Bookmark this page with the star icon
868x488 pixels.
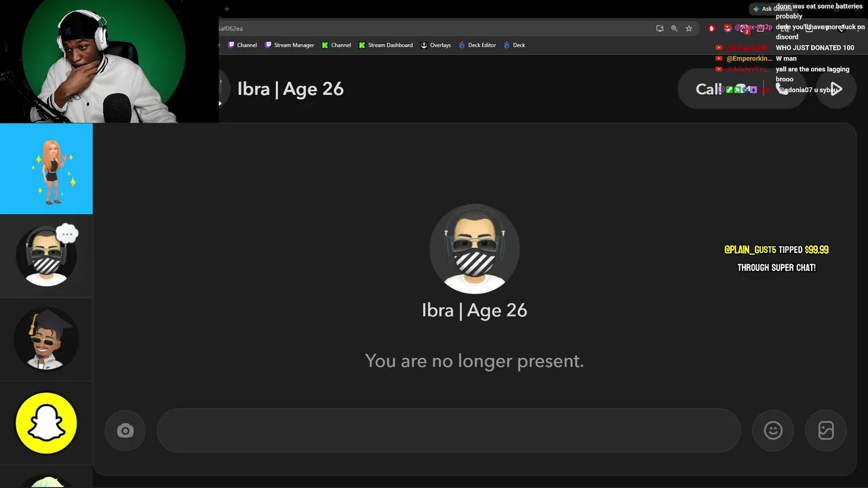click(689, 28)
